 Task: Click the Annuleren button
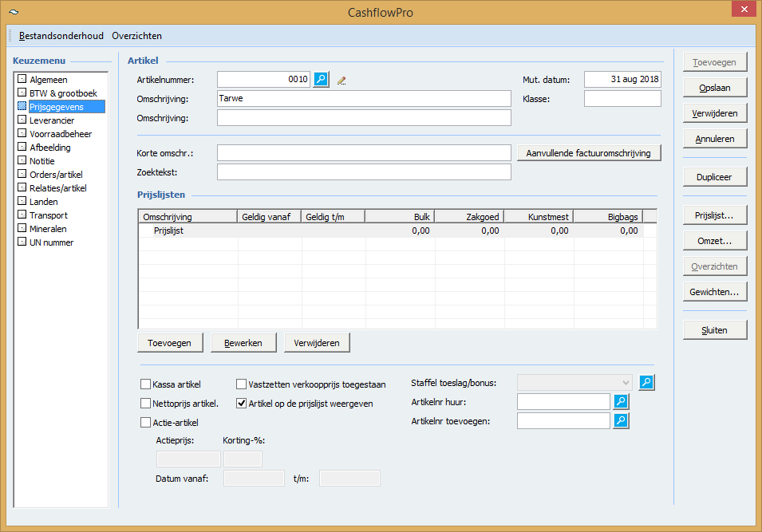[x=715, y=139]
